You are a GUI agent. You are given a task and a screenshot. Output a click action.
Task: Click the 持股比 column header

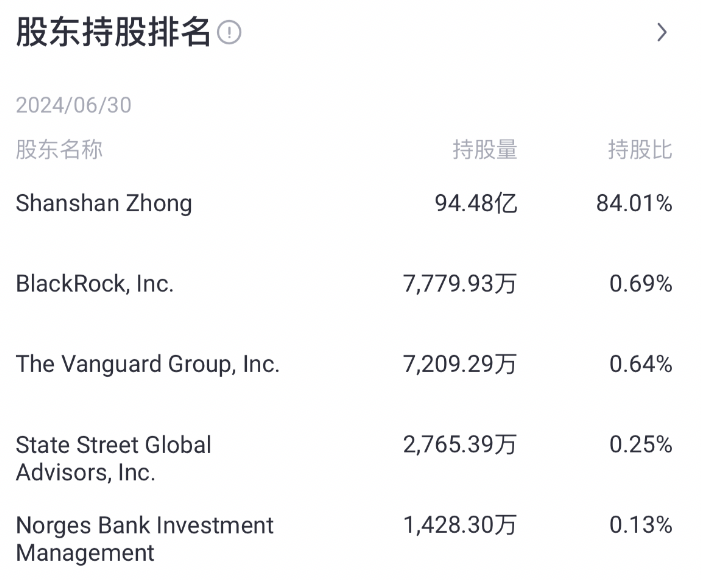coord(640,150)
